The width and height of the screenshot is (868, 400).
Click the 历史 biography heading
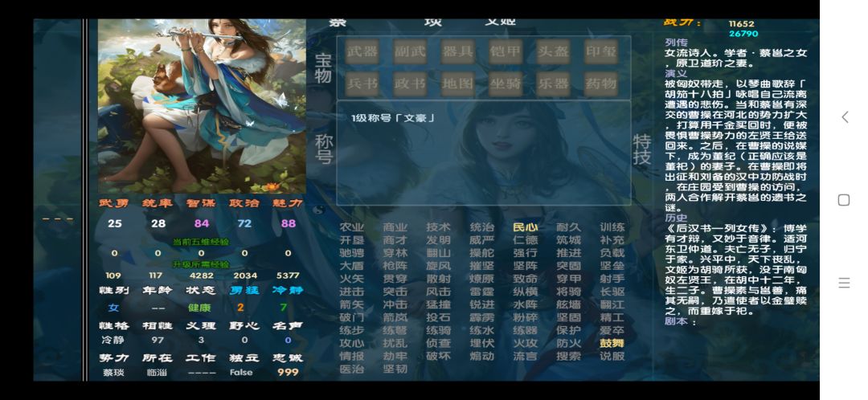(x=676, y=218)
